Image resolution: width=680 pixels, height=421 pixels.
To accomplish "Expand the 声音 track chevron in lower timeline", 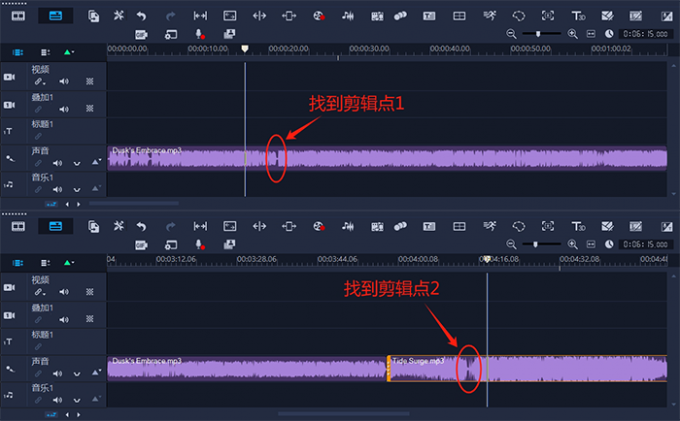I will pyautogui.click(x=77, y=374).
